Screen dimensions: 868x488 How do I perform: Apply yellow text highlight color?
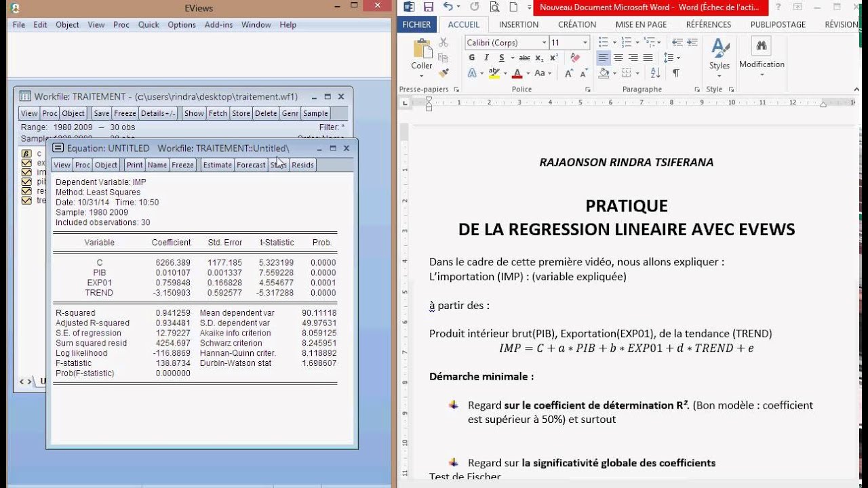[494, 73]
